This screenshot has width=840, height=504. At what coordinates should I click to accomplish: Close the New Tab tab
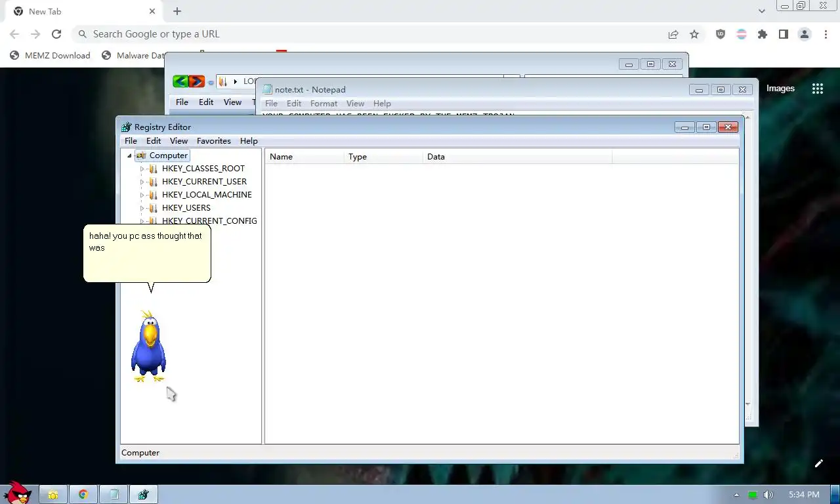tap(152, 11)
